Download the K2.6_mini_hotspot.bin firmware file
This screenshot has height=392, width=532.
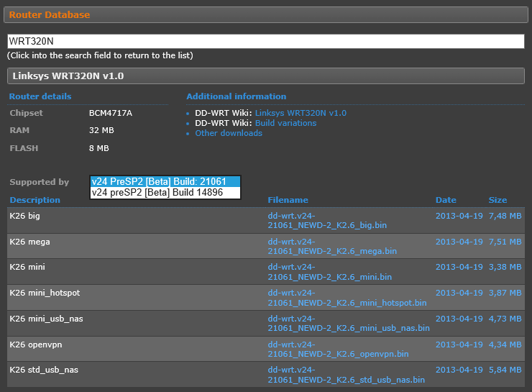[347, 298]
